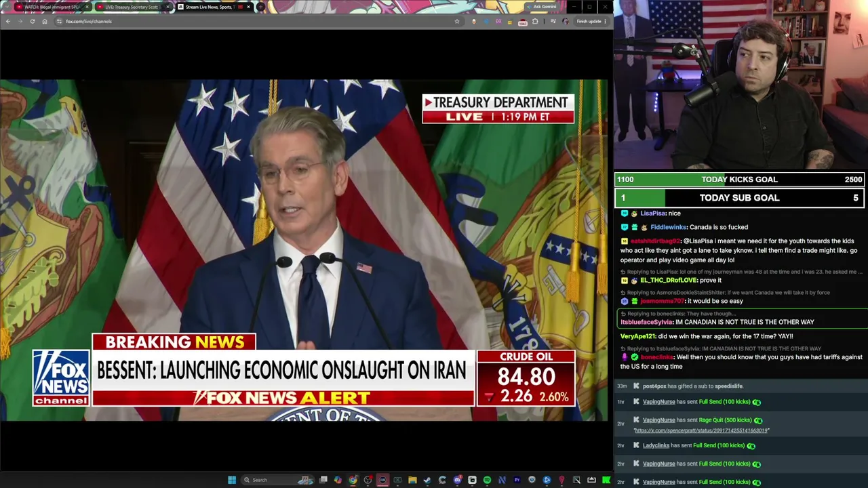Click the speedislife username in event feed
This screenshot has width=868, height=488.
point(728,386)
